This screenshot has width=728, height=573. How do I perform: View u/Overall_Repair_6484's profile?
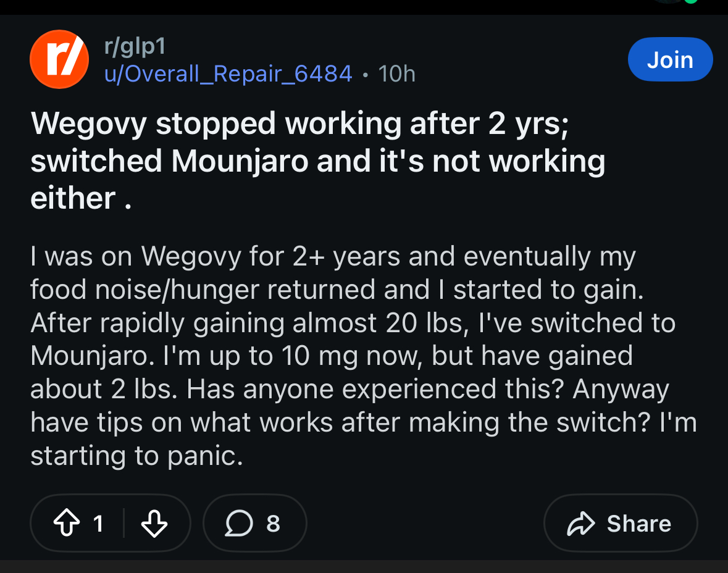228,74
